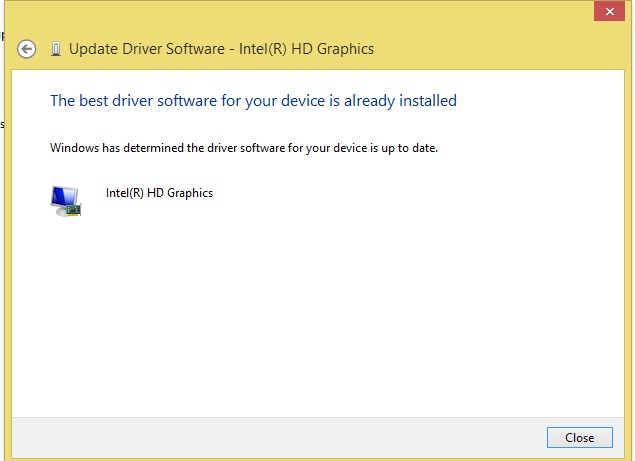Click the 'Windows has determined' message text
Image resolution: width=635 pixels, height=461 pixels.
[244, 148]
